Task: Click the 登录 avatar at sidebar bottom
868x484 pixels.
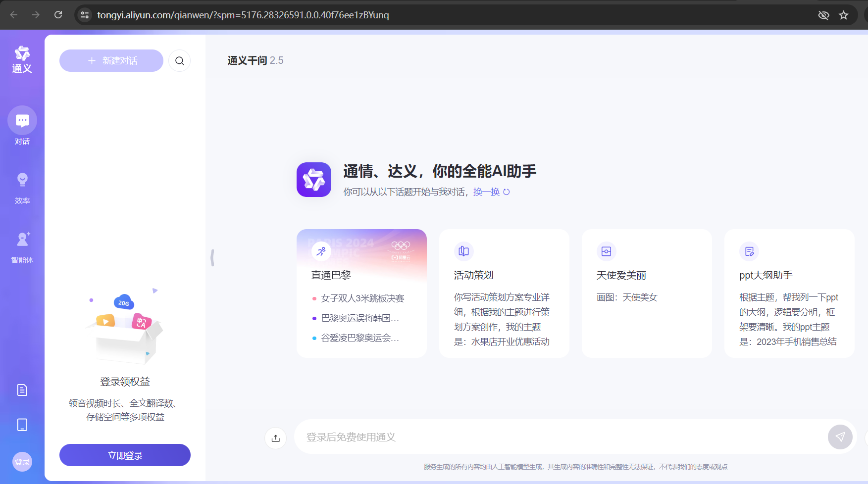Action: point(22,462)
